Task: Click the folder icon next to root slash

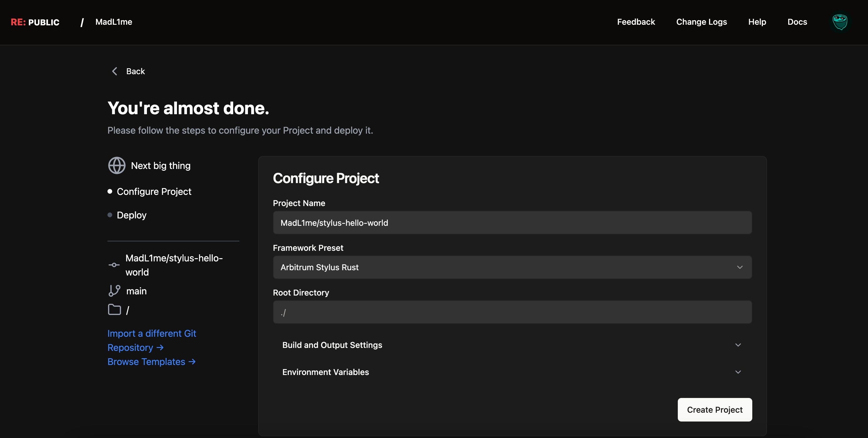Action: pyautogui.click(x=114, y=309)
